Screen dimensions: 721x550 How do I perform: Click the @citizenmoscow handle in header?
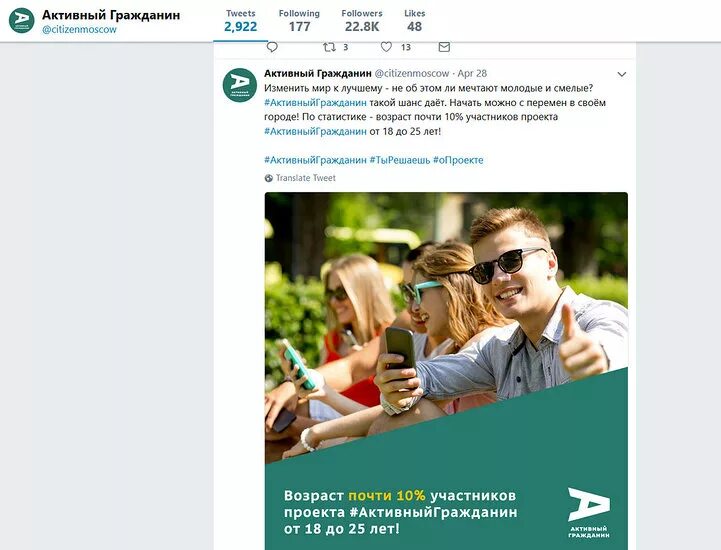79,29
